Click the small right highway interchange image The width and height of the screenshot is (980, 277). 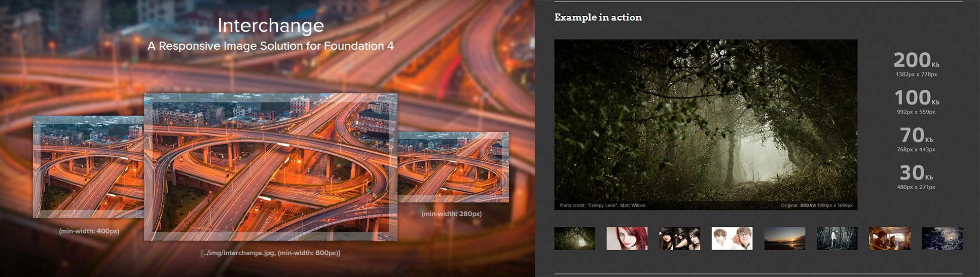(453, 167)
